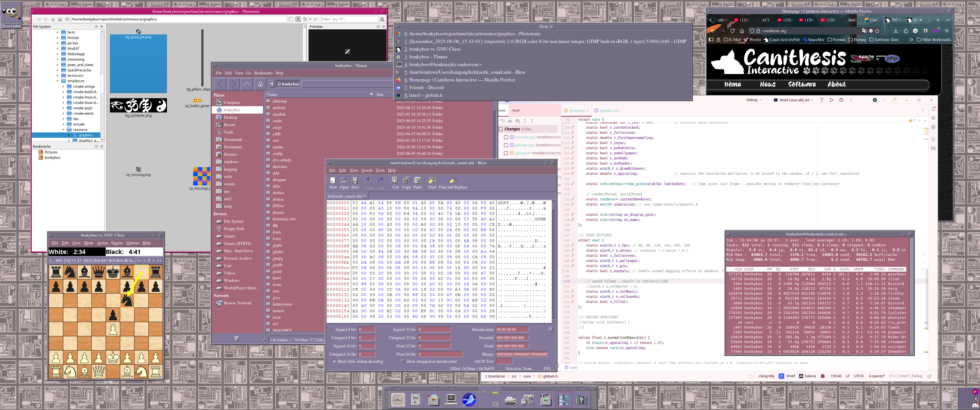Collapse the timefalcon folder in Phototonic tree
The image size is (980, 410).
coord(58,81)
